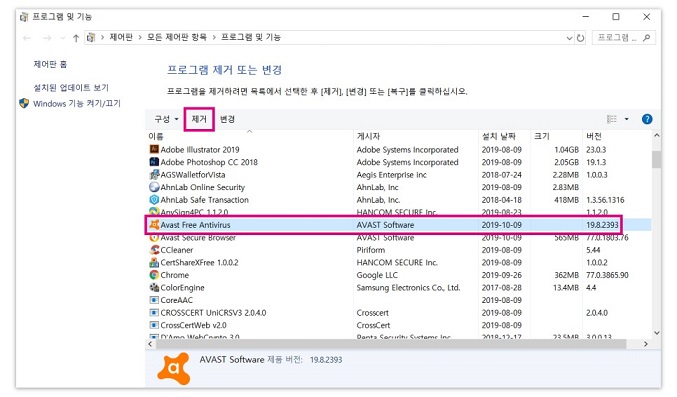Open the 구성 dropdown menu
The height and width of the screenshot is (397, 677).
click(166, 119)
